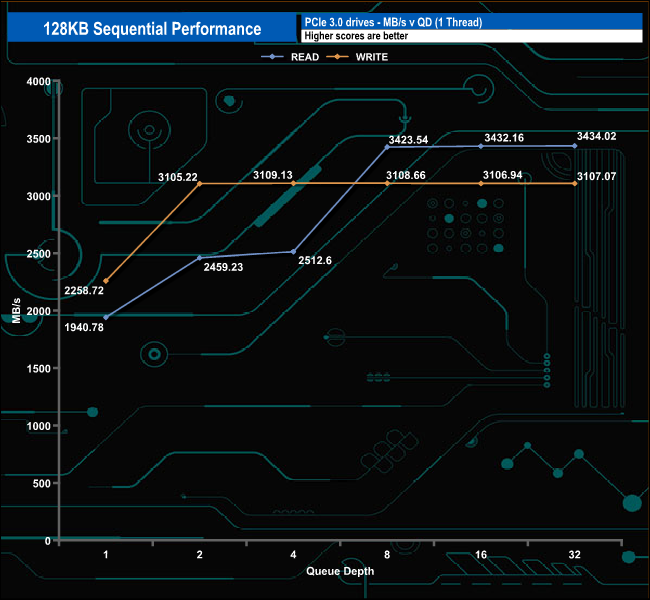Click the write data point at QD 1

click(106, 281)
